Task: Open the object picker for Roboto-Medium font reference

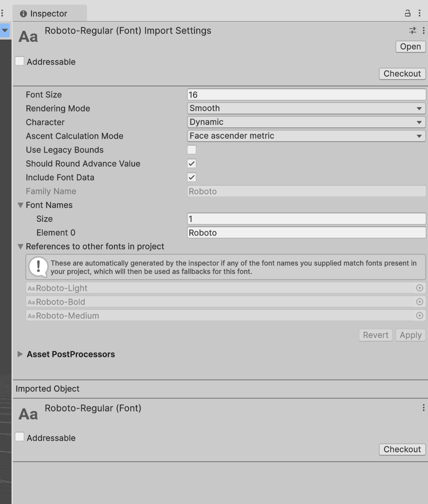Action: pyautogui.click(x=419, y=315)
